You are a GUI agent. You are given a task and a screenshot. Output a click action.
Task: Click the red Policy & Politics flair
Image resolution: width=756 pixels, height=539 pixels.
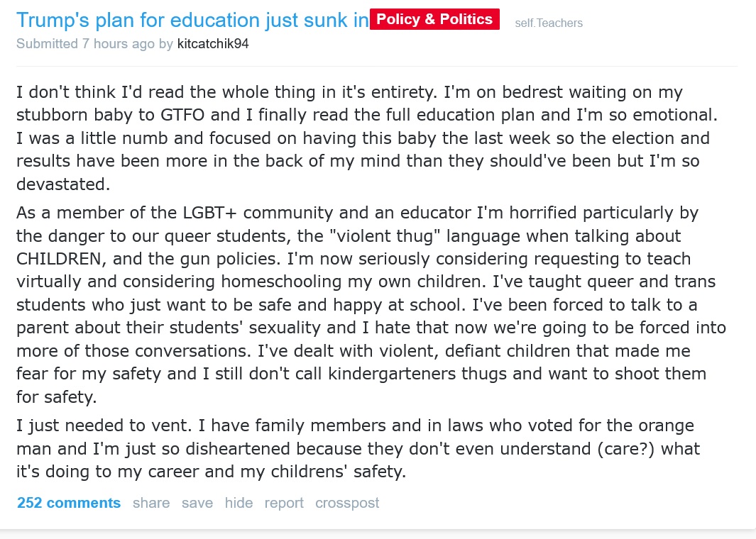pyautogui.click(x=434, y=20)
